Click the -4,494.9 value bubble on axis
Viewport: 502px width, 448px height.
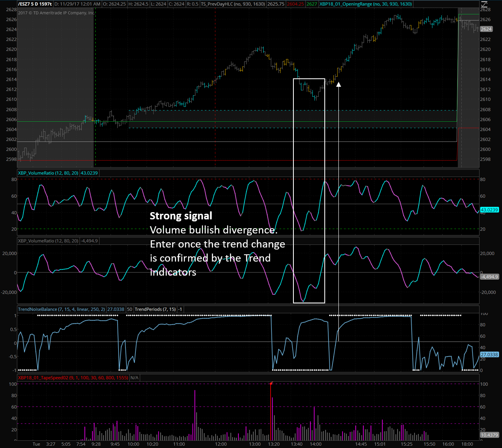(x=490, y=277)
